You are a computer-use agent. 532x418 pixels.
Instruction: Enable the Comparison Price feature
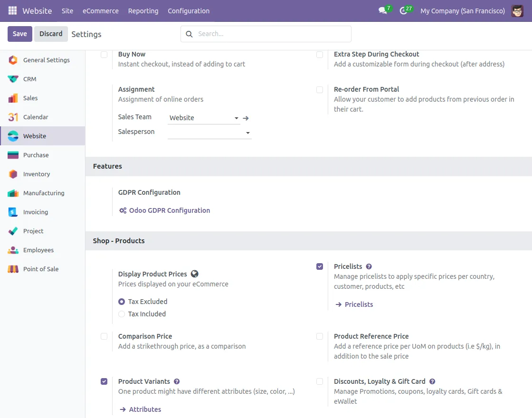104,336
